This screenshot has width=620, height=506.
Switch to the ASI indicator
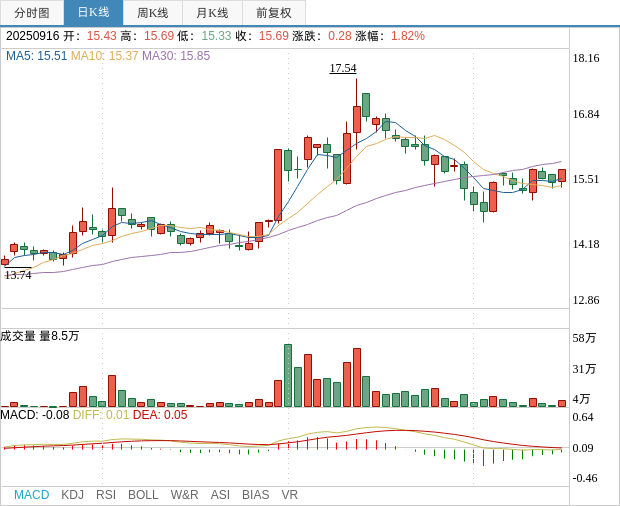[220, 495]
